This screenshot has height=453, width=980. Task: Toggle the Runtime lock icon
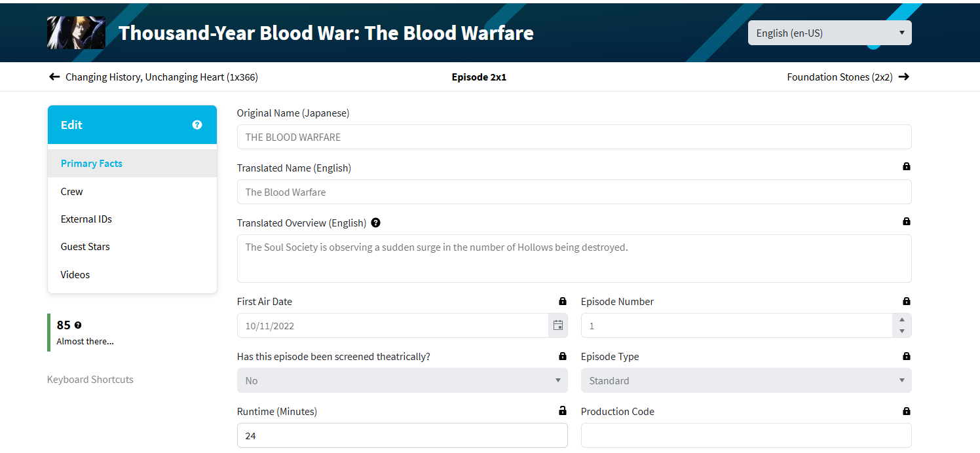[562, 411]
